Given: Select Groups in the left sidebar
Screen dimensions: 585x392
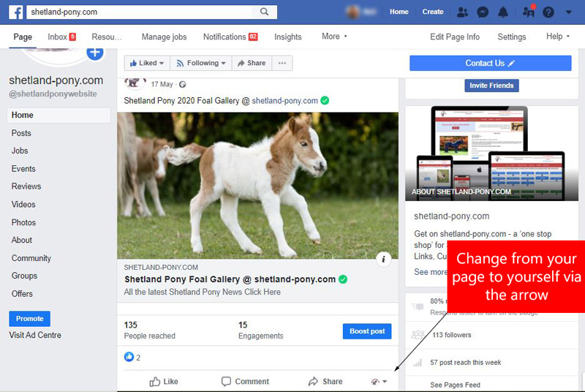Looking at the screenshot, I should [x=24, y=276].
